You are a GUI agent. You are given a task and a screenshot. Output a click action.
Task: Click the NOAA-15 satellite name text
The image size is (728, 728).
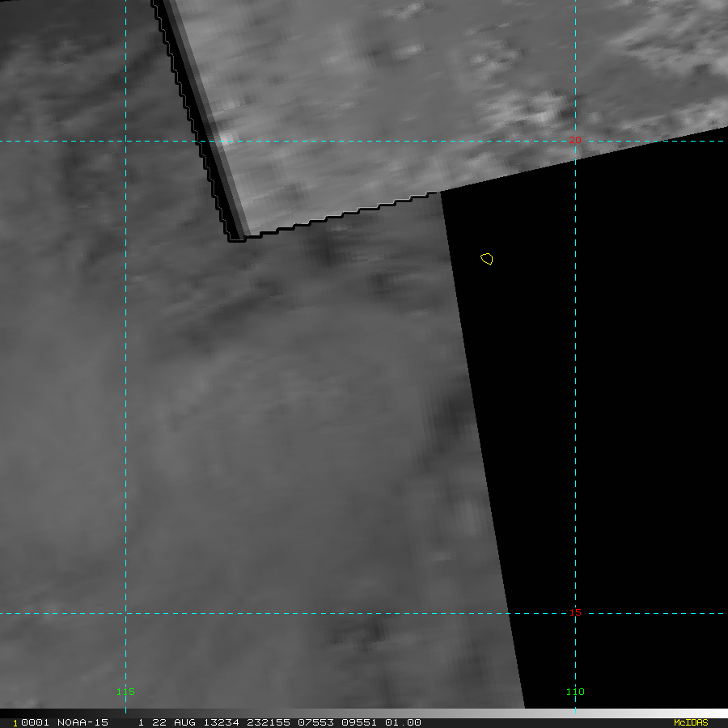(83, 722)
